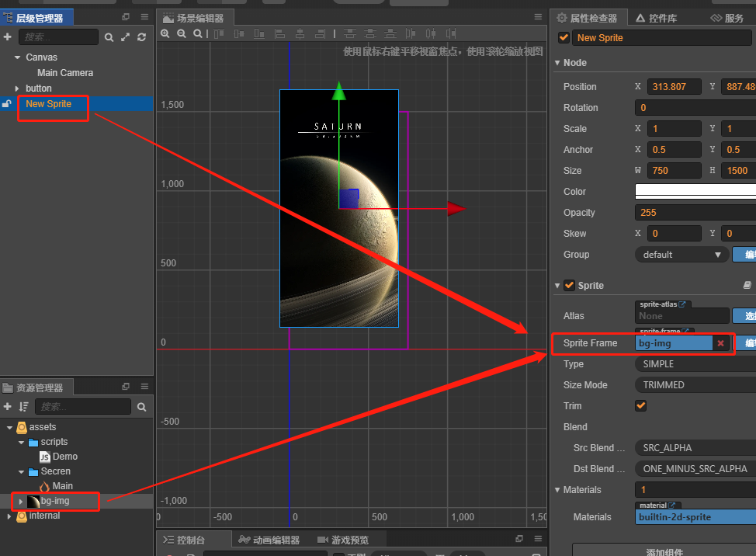The width and height of the screenshot is (756, 556).
Task: Align nodes to vertical center
Action: pos(239,33)
